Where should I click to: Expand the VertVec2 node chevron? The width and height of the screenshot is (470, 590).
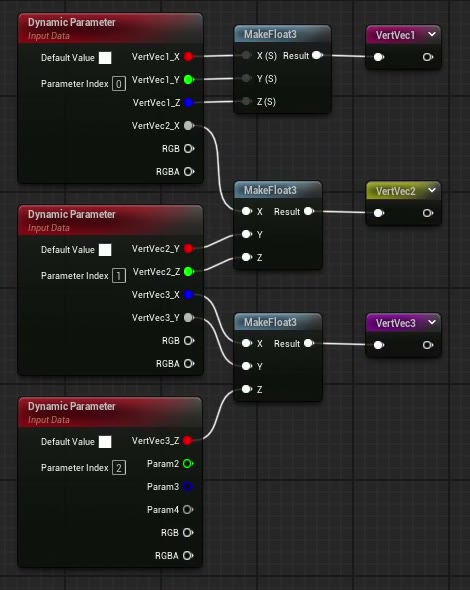click(x=432, y=190)
